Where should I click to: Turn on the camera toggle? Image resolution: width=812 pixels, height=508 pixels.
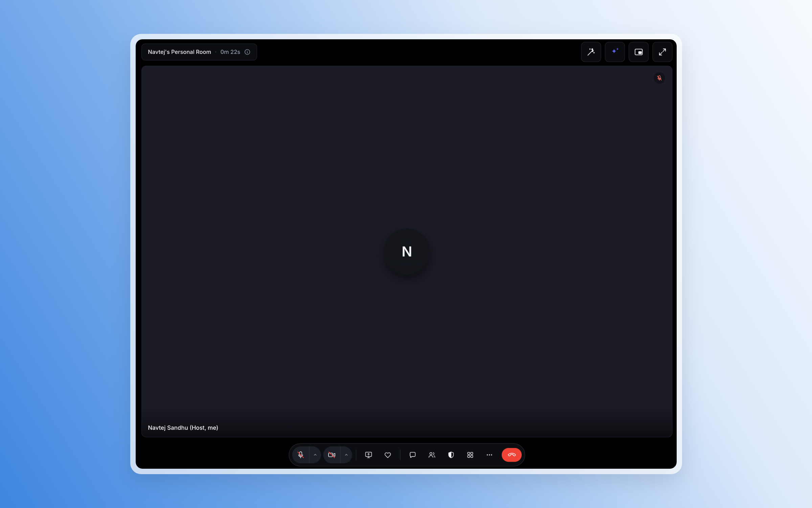click(332, 455)
